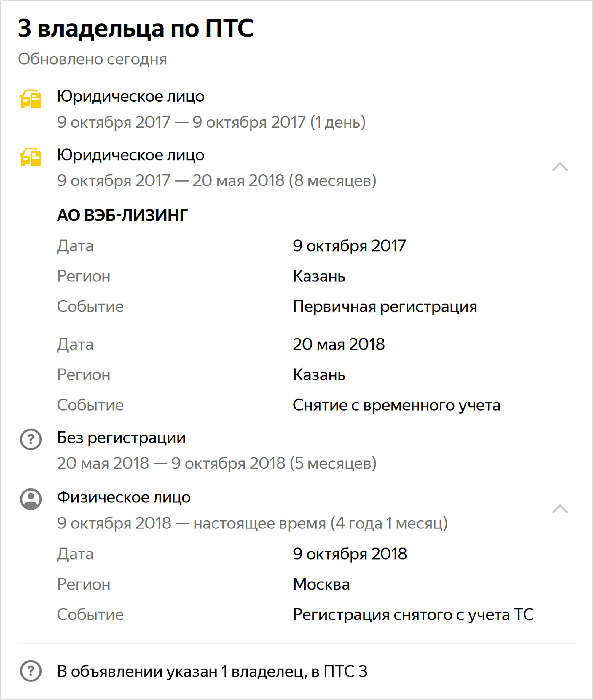Select the first Юридическое лицо heading
Image resolution: width=593 pixels, height=700 pixels.
tap(131, 96)
